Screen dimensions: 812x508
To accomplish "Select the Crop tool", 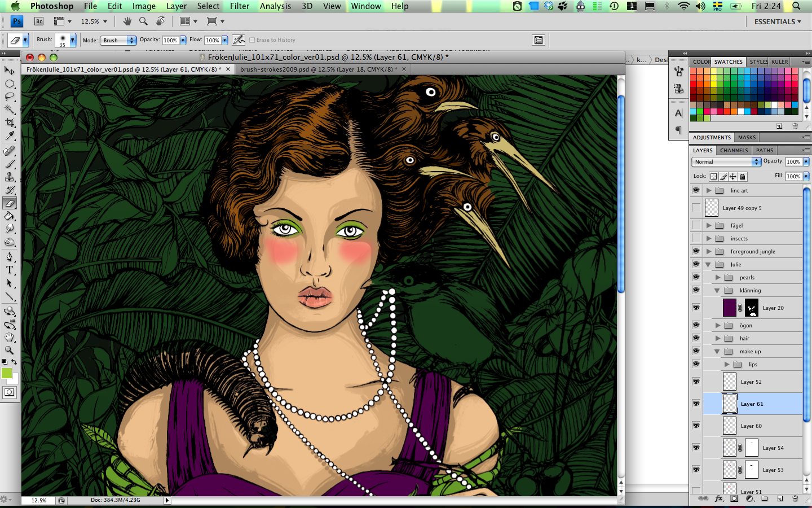I will [x=10, y=122].
